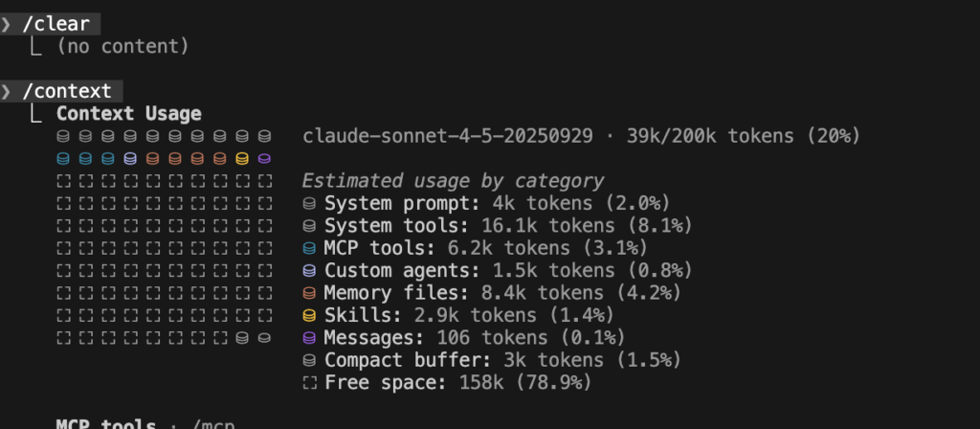
Task: Click the System tools legend icon
Action: (x=309, y=226)
